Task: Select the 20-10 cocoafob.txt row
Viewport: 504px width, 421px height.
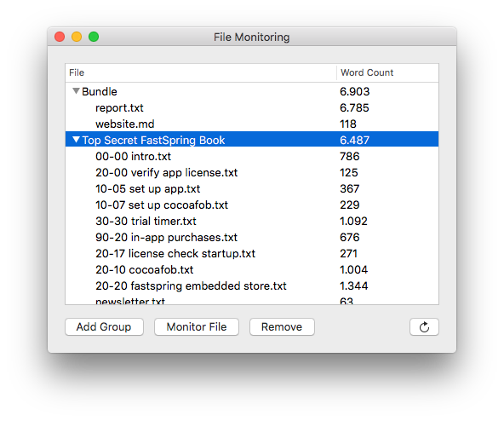Action: (252, 269)
